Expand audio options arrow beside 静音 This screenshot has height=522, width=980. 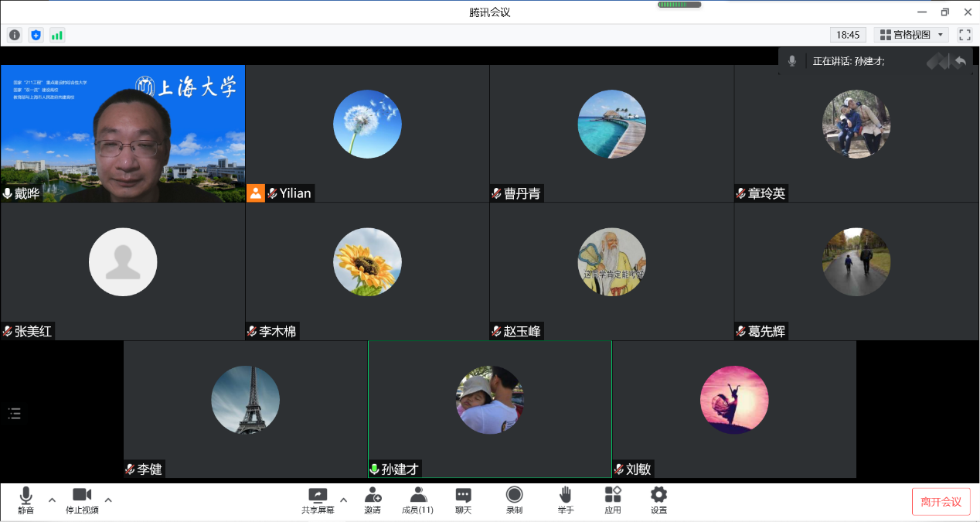52,500
